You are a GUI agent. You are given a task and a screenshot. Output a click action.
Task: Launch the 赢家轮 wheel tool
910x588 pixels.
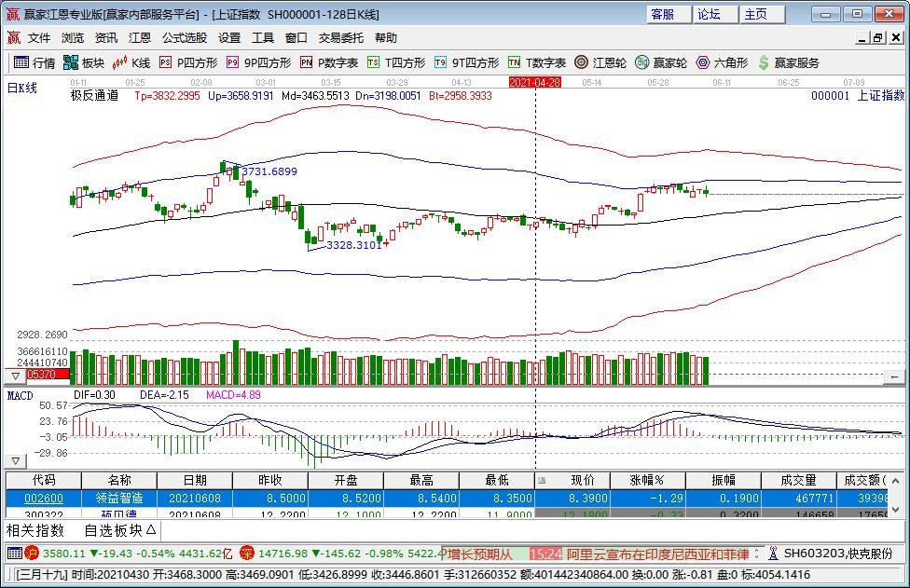[x=660, y=62]
